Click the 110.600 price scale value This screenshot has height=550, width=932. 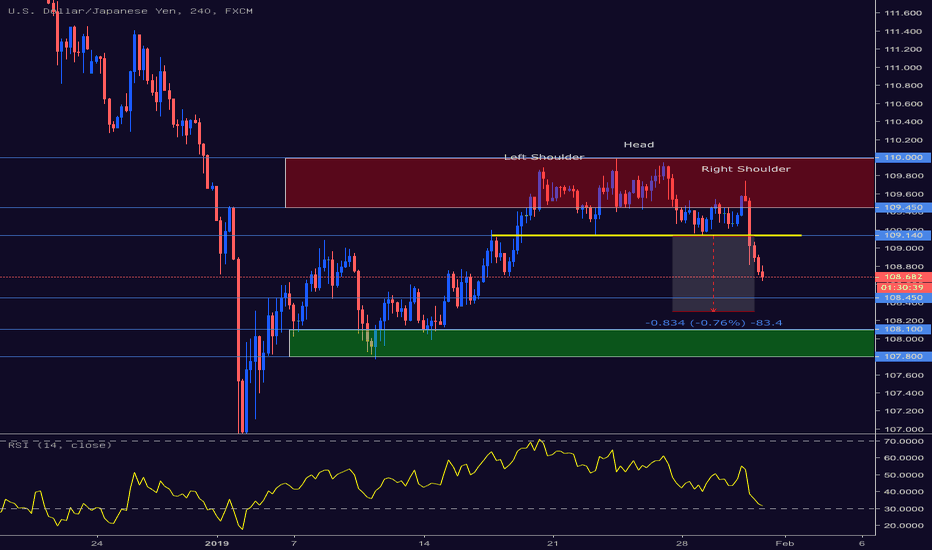tap(903, 104)
